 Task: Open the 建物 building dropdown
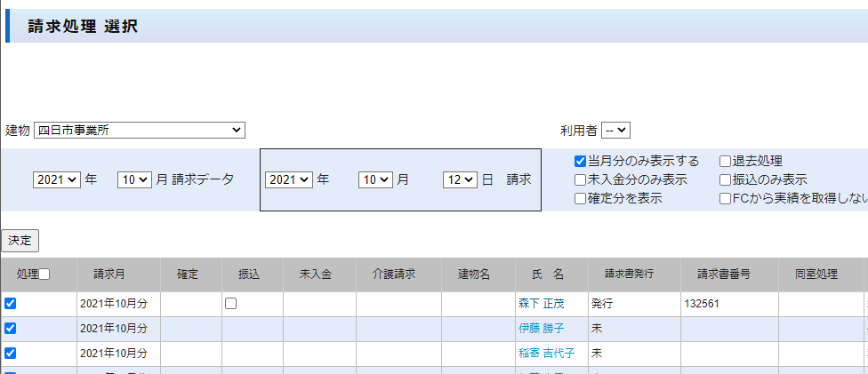(x=139, y=131)
